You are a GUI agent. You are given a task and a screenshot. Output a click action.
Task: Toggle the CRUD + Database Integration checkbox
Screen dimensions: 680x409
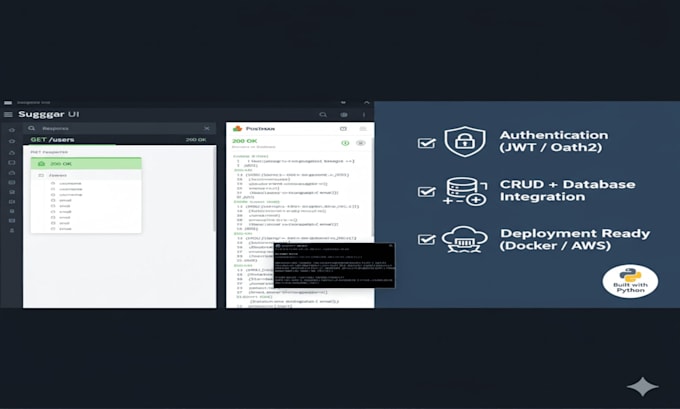pos(427,191)
